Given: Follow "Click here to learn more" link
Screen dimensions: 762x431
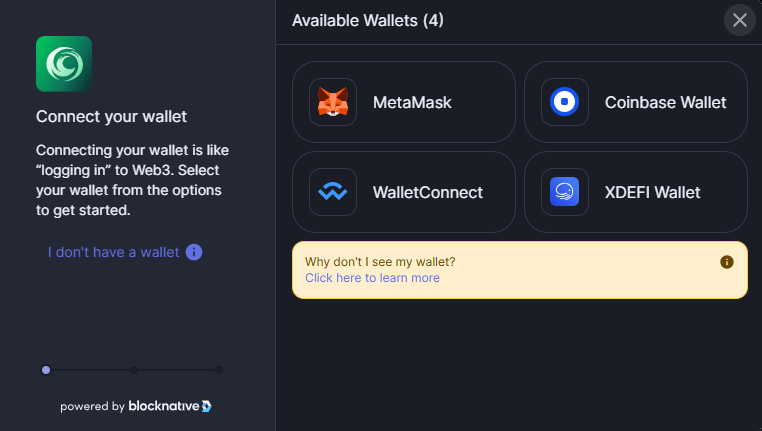Looking at the screenshot, I should click(x=372, y=277).
